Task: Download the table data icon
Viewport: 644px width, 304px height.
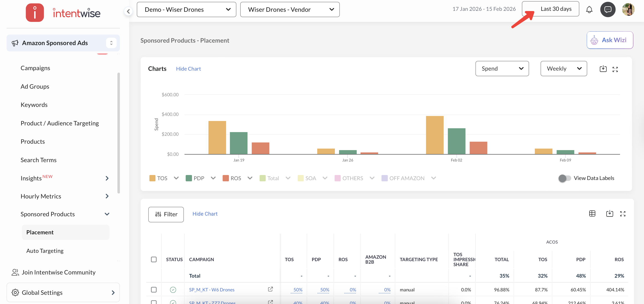Action: [610, 213]
